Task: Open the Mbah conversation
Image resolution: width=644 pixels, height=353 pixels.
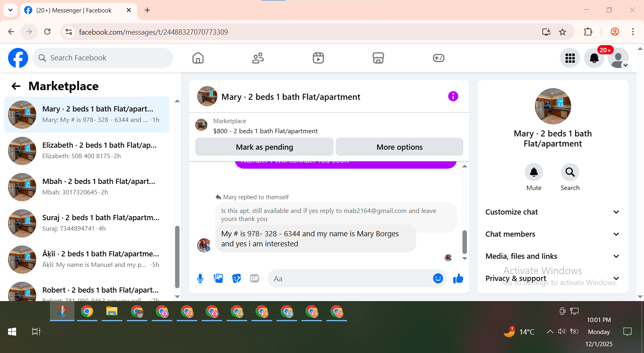Action: pyautogui.click(x=87, y=187)
